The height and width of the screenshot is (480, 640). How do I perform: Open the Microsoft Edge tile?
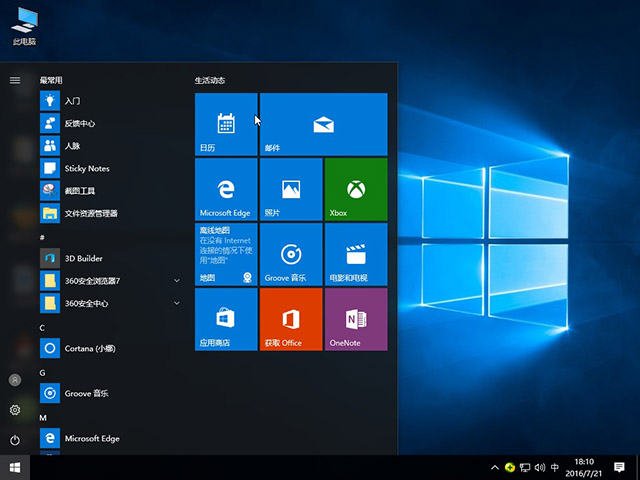[x=226, y=188]
